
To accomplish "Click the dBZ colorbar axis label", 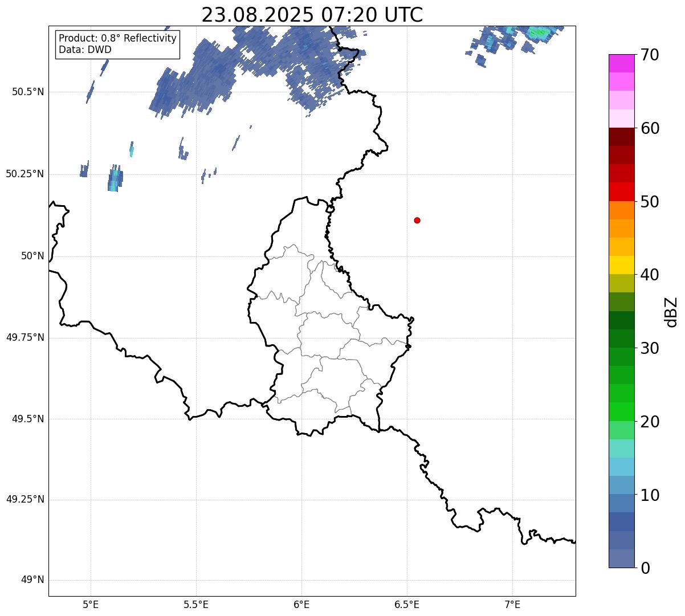I will [671, 312].
